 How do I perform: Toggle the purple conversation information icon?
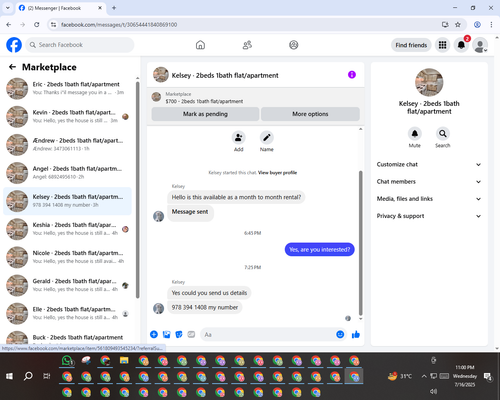[352, 75]
